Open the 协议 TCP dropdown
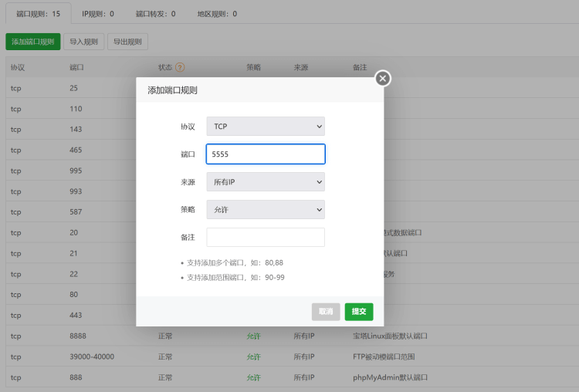Image resolution: width=579 pixels, height=392 pixels. [266, 127]
